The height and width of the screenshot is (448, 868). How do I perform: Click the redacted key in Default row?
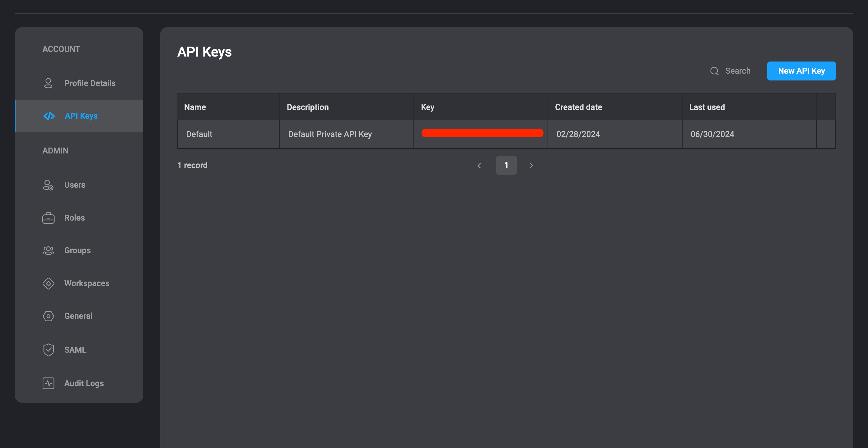click(x=482, y=133)
